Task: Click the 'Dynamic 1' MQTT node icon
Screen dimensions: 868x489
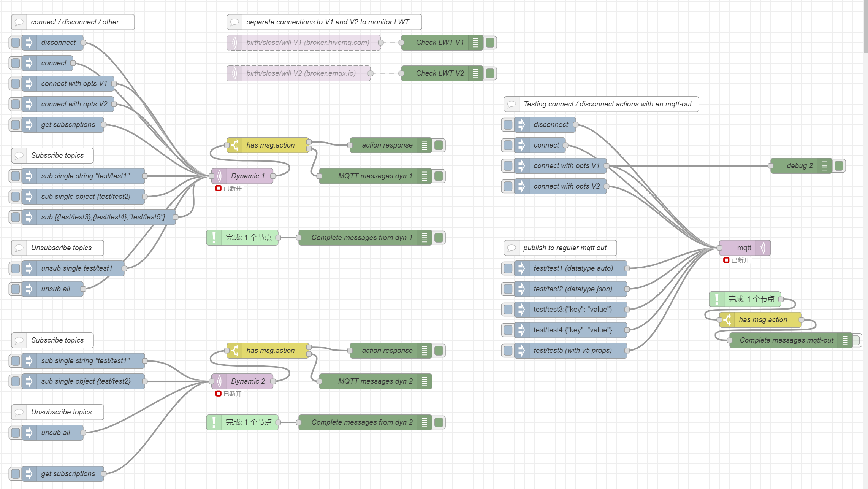Action: tap(219, 176)
